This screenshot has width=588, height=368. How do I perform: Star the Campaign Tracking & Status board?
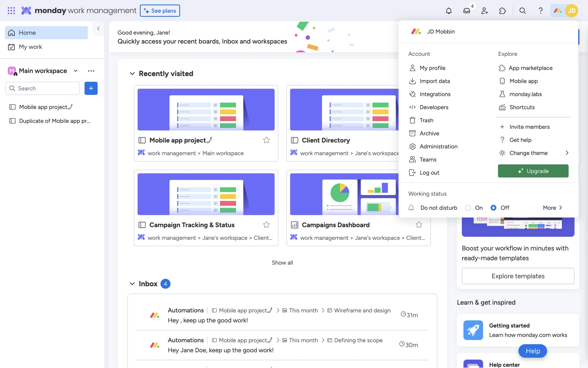click(266, 225)
